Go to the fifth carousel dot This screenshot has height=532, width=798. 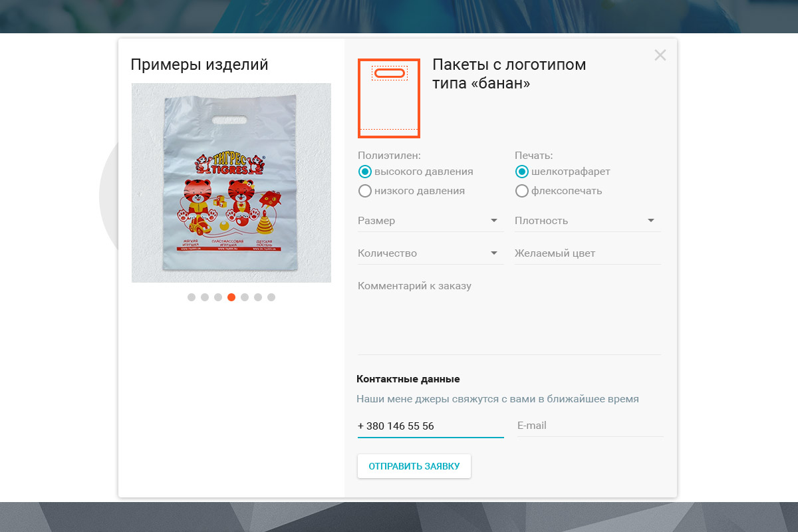(x=245, y=297)
